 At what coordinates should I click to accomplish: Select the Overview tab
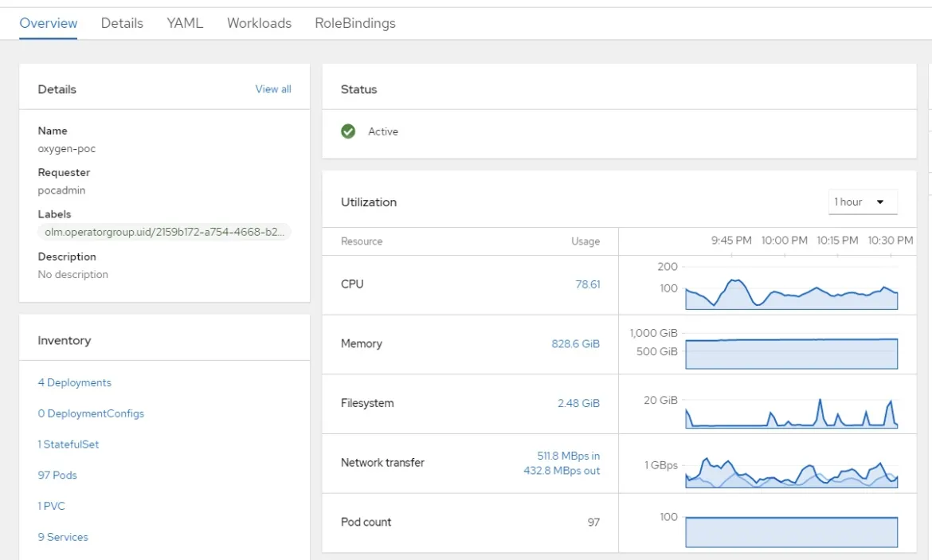[49, 23]
